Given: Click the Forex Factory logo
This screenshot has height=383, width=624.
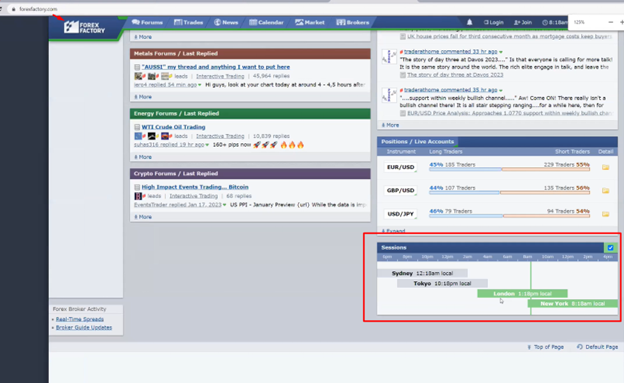Looking at the screenshot, I should [84, 27].
